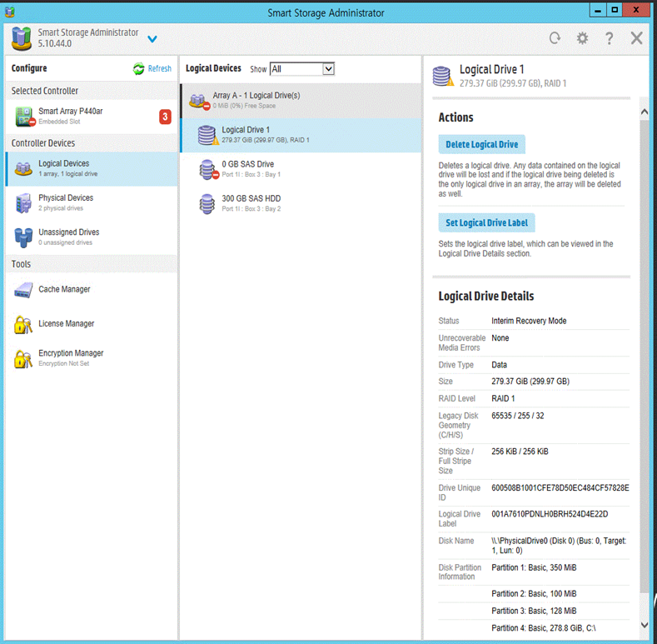This screenshot has height=644, width=657.
Task: Click the Legacy Disk Geometry value 65535 / 255 / 32
Action: (x=517, y=416)
